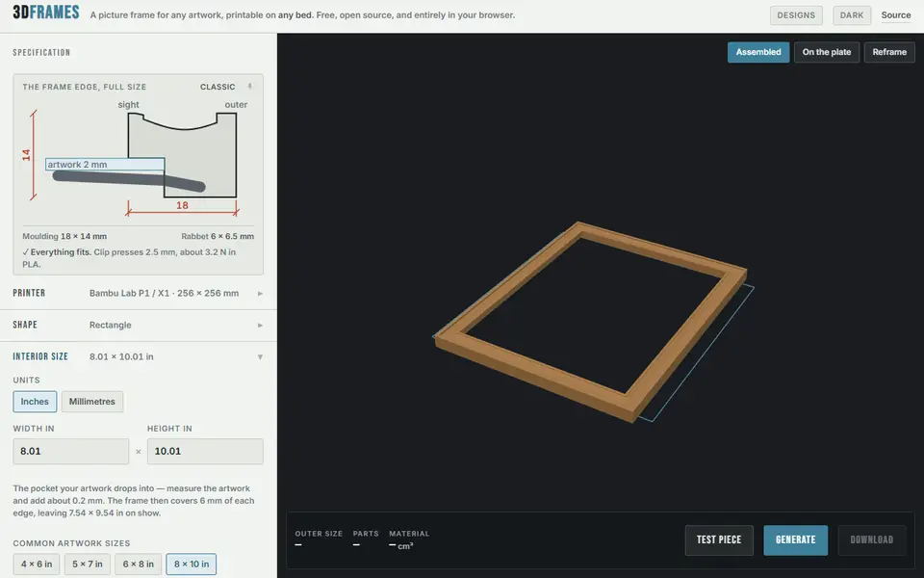Click the CLASSIC profile label
The image size is (924, 578).
pos(218,87)
